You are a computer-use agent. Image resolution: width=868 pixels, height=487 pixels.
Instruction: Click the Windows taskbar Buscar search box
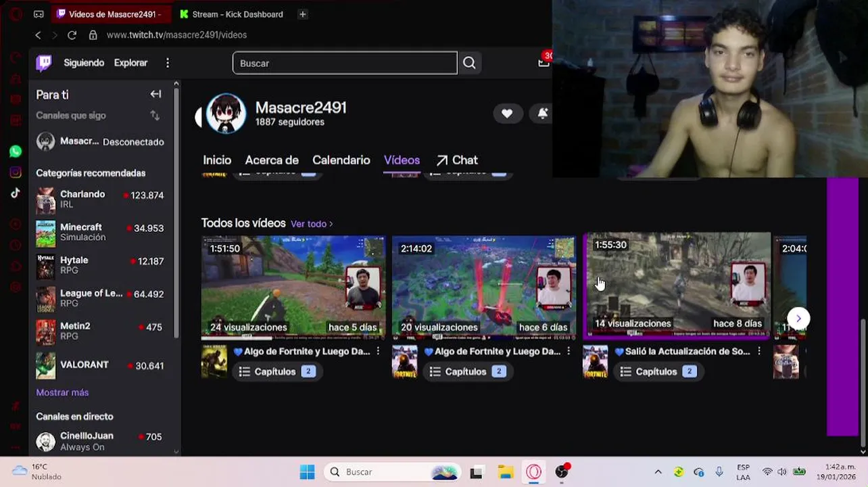click(392, 472)
